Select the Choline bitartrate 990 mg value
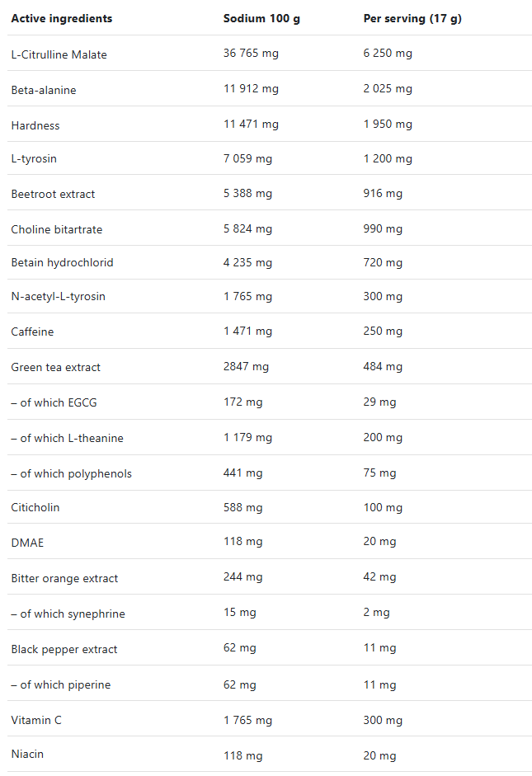Screen dimensions: 532x776 pyautogui.click(x=383, y=228)
